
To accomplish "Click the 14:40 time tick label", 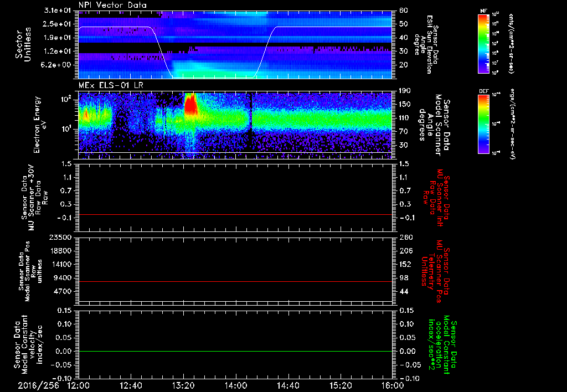I will (288, 385).
